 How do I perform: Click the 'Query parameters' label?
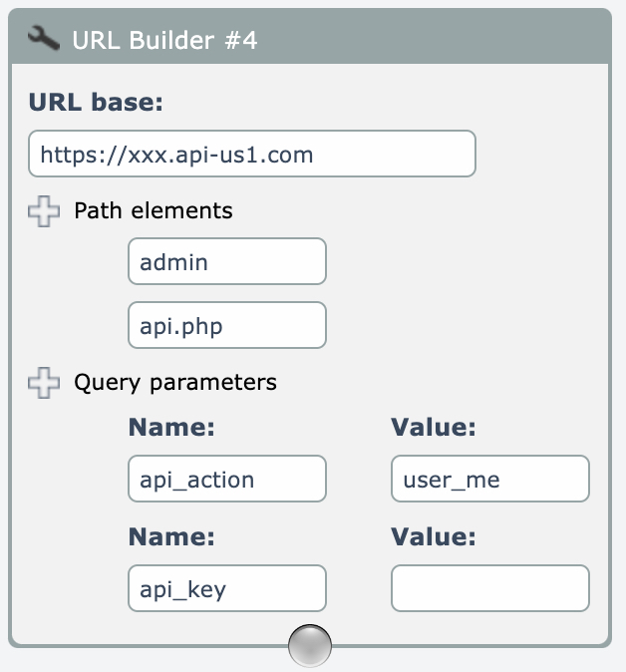[x=175, y=382]
